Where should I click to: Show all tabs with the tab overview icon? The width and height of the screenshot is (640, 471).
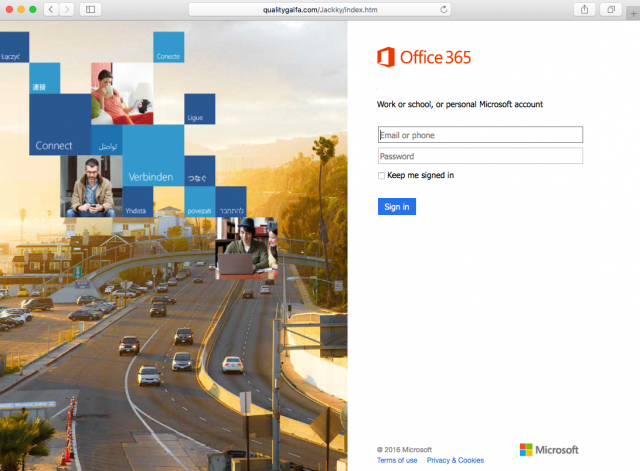[x=611, y=9]
